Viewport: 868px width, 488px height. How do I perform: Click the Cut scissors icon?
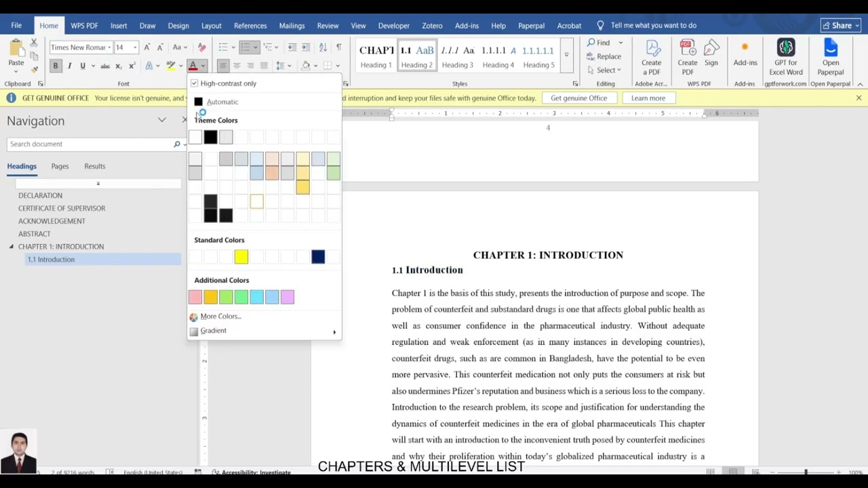point(34,43)
